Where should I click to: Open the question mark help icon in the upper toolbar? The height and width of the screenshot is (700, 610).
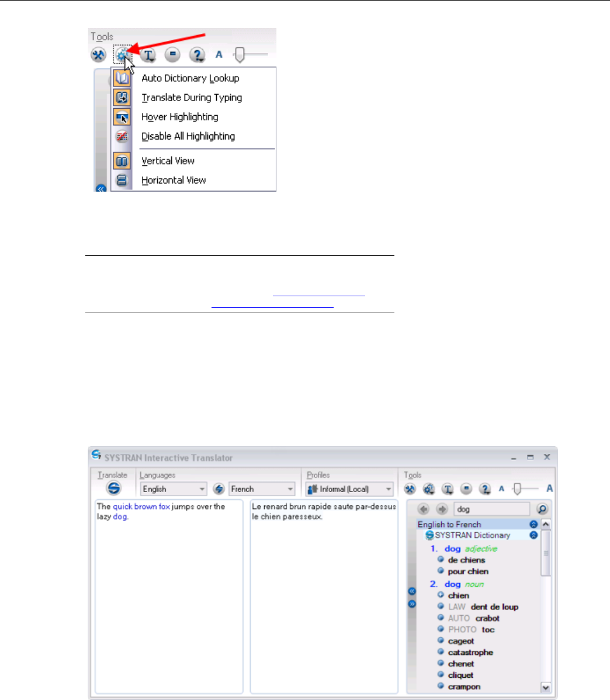[x=197, y=55]
